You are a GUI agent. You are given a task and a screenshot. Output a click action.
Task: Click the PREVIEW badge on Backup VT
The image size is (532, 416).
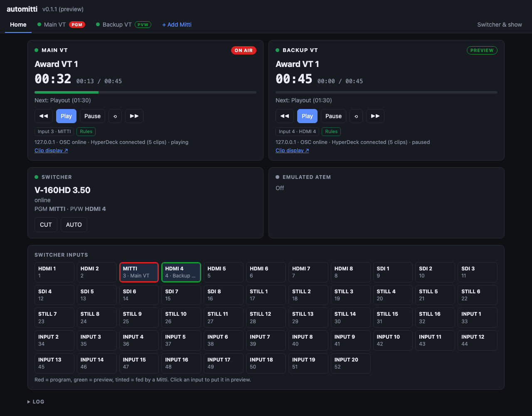pyautogui.click(x=482, y=50)
